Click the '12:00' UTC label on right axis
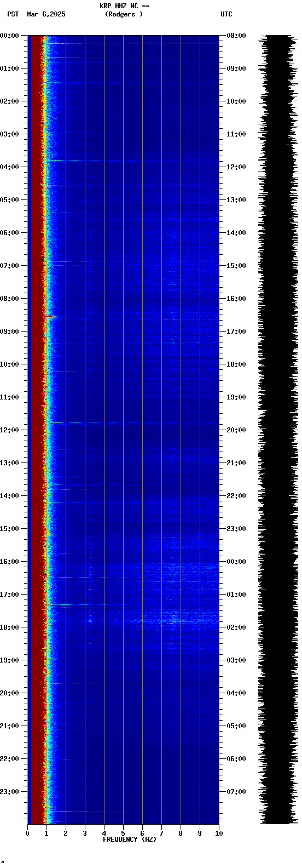The image size is (302, 868). coord(236,167)
